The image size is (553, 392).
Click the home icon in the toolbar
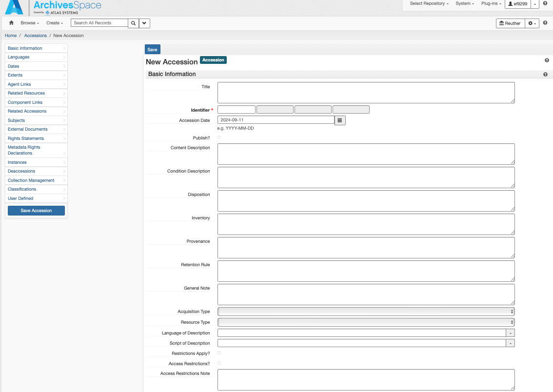11,23
